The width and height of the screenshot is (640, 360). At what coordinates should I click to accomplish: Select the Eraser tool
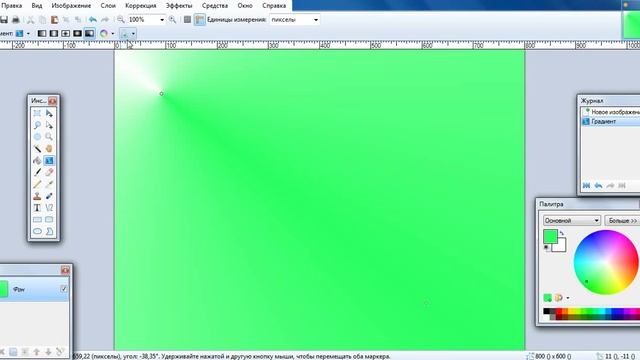(49, 172)
